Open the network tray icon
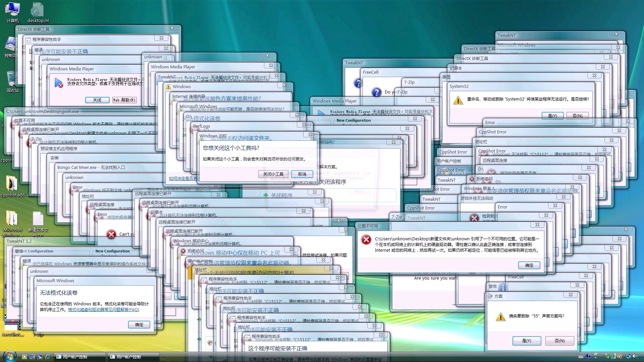The image size is (644, 362). [x=629, y=356]
